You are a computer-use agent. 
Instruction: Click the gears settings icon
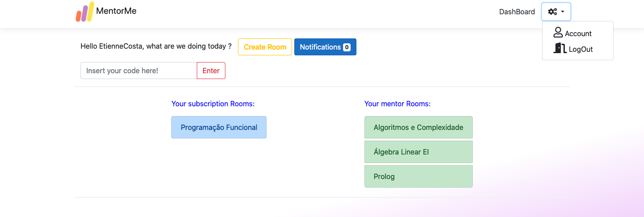click(552, 12)
